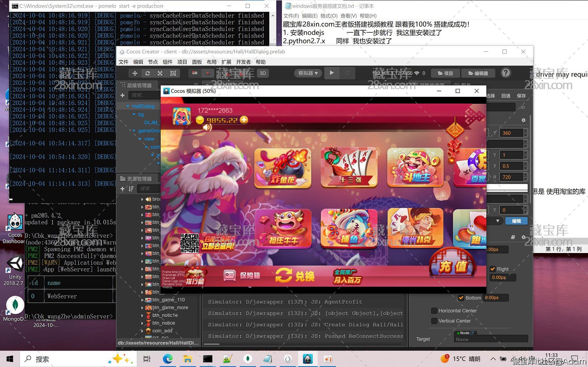Open the inspector settings gear icon

coord(523,120)
